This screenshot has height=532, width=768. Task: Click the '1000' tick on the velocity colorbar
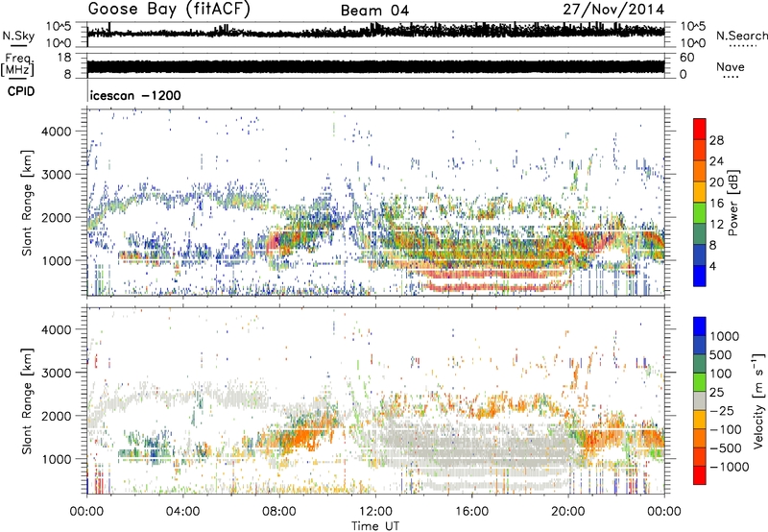[x=725, y=336]
